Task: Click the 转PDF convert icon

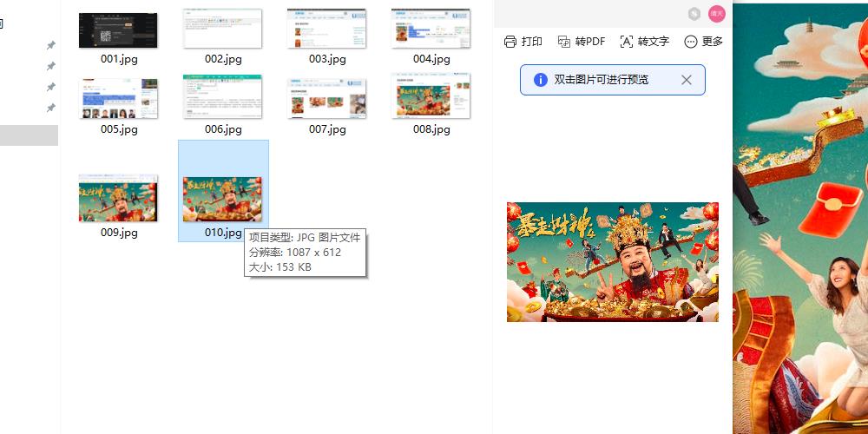Action: click(x=563, y=42)
